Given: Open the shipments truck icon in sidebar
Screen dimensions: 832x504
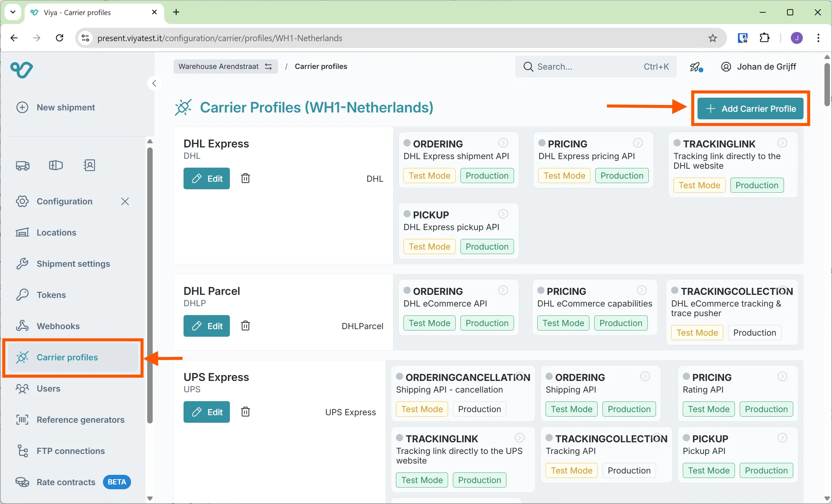Looking at the screenshot, I should click(x=23, y=166).
